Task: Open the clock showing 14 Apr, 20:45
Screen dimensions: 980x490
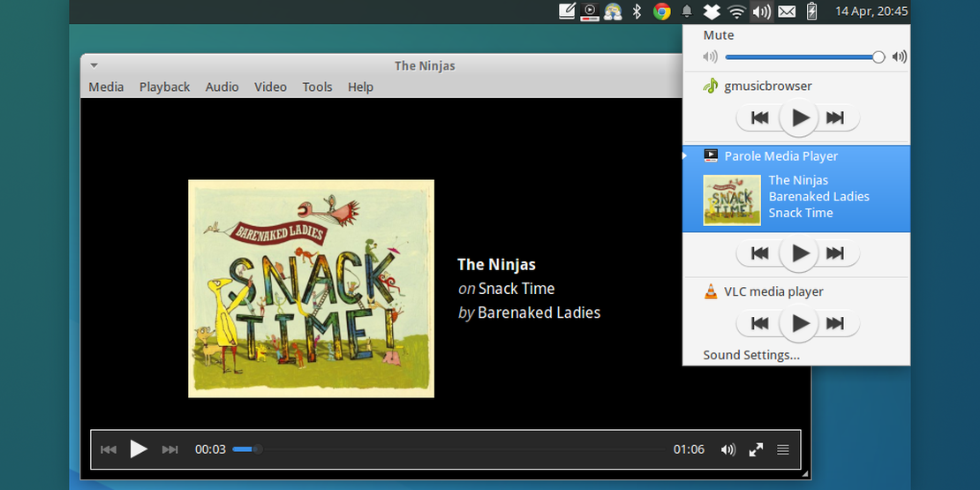Action: [x=871, y=11]
